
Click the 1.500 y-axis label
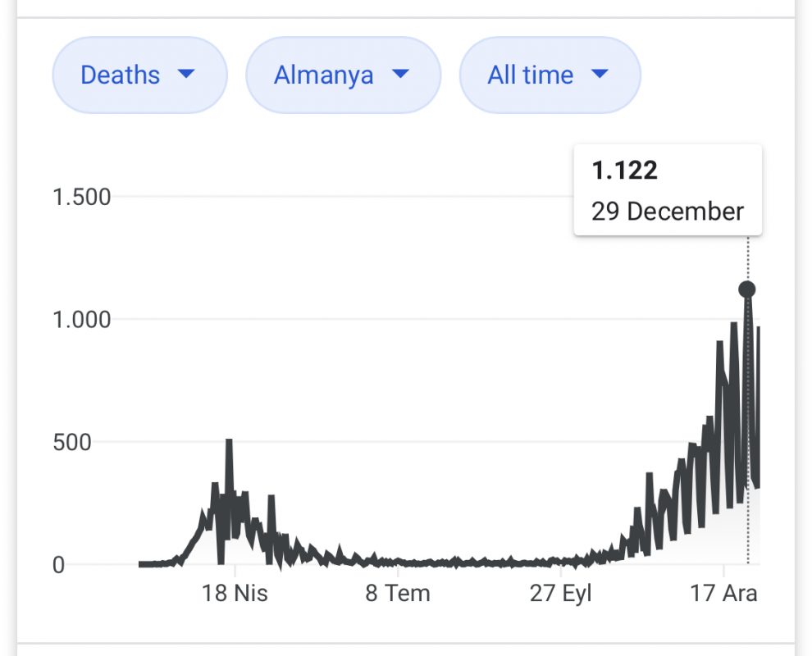pyautogui.click(x=81, y=197)
